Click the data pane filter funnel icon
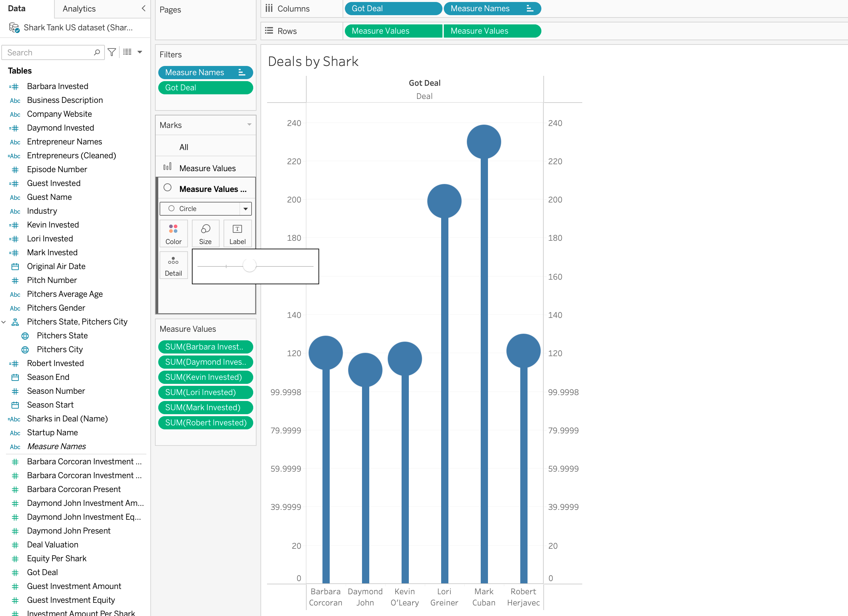848x616 pixels. click(111, 52)
